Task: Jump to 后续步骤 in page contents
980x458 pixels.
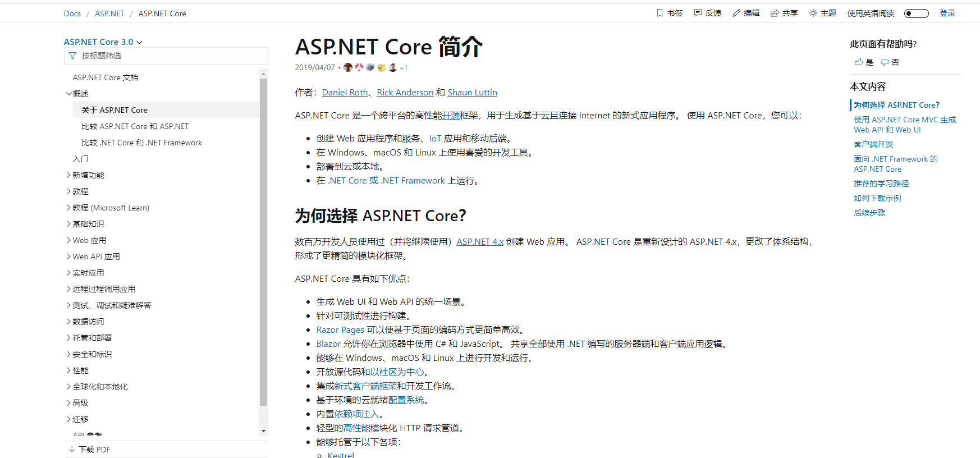Action: pos(869,213)
